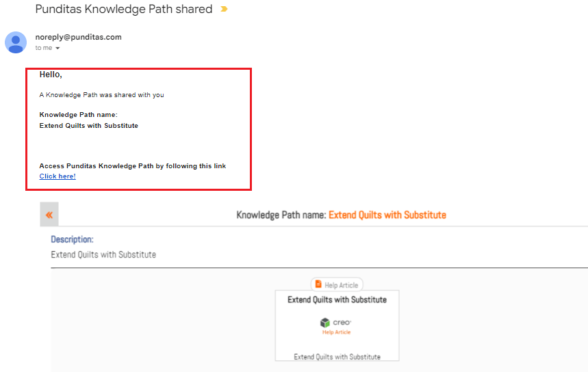Click the "Punditas Knowledge Path shared" subject line
This screenshot has height=372, width=588.
(124, 10)
